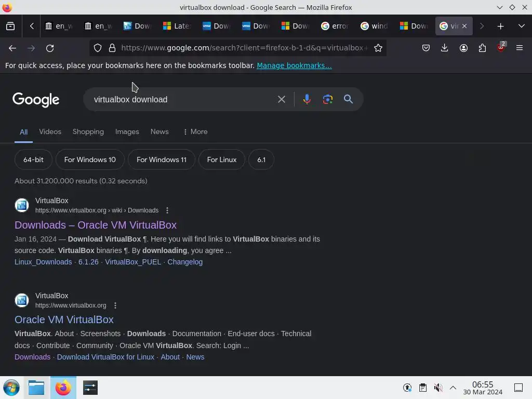Screen dimensions: 532x399
Task: Open tracking protection shield icon
Action: pyautogui.click(x=98, y=48)
